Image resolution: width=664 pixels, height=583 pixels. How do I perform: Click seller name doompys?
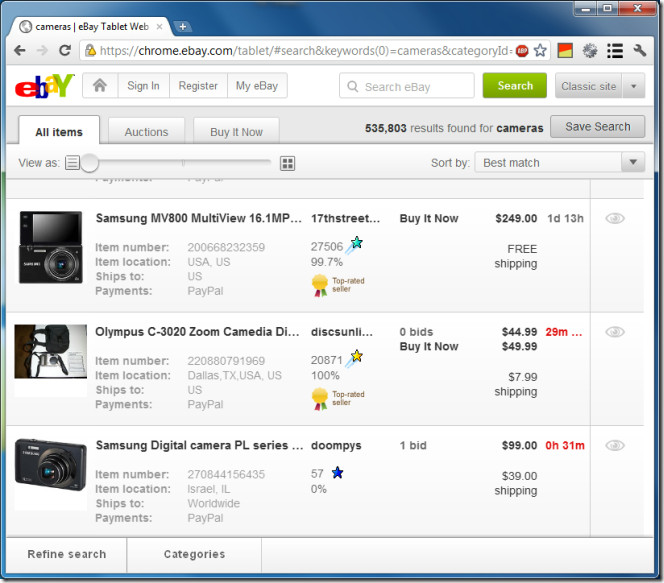(x=336, y=446)
